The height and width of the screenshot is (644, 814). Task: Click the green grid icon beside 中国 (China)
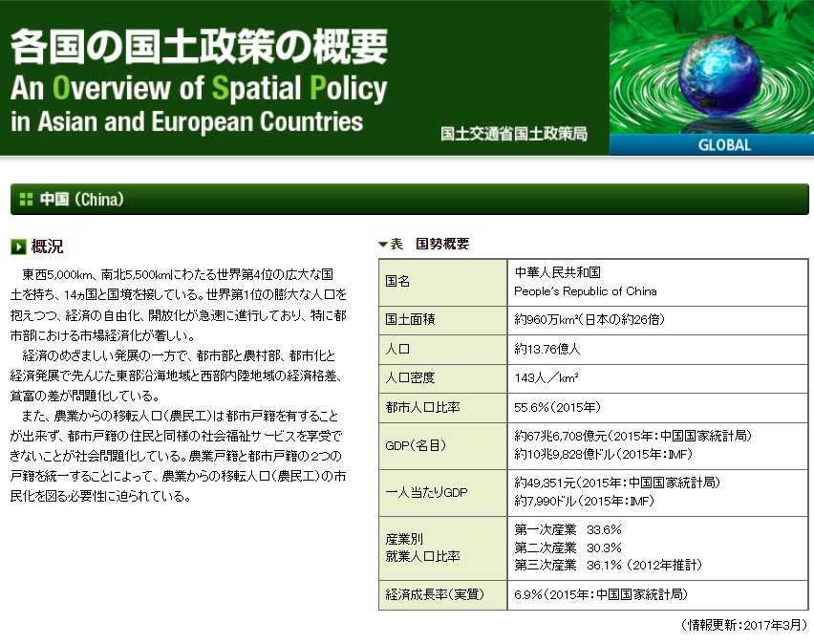coord(26,200)
